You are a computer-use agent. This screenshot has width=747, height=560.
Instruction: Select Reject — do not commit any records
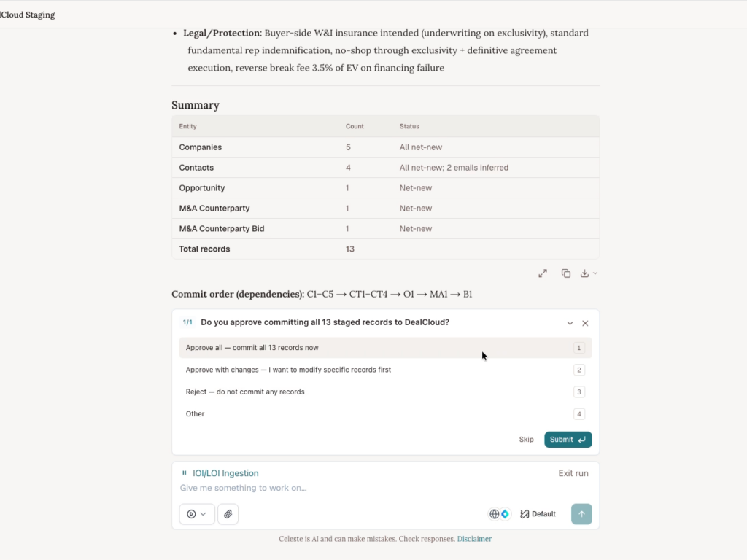click(x=385, y=392)
